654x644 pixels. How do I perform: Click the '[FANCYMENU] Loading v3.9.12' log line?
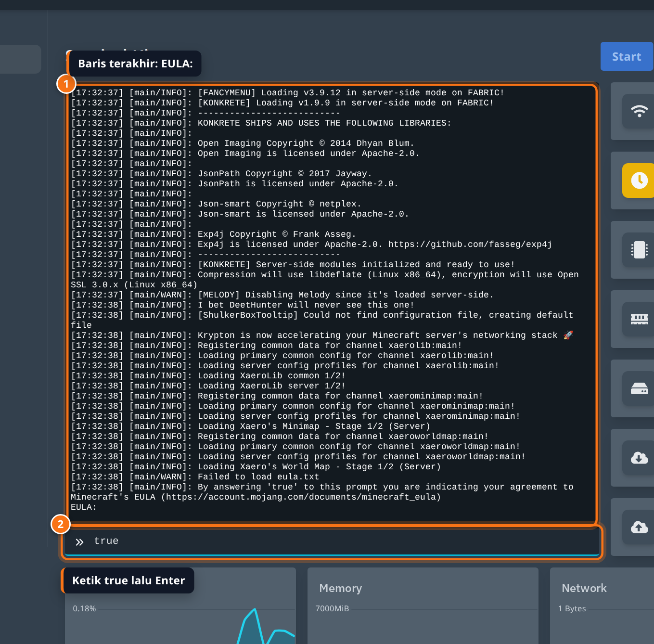(x=287, y=93)
